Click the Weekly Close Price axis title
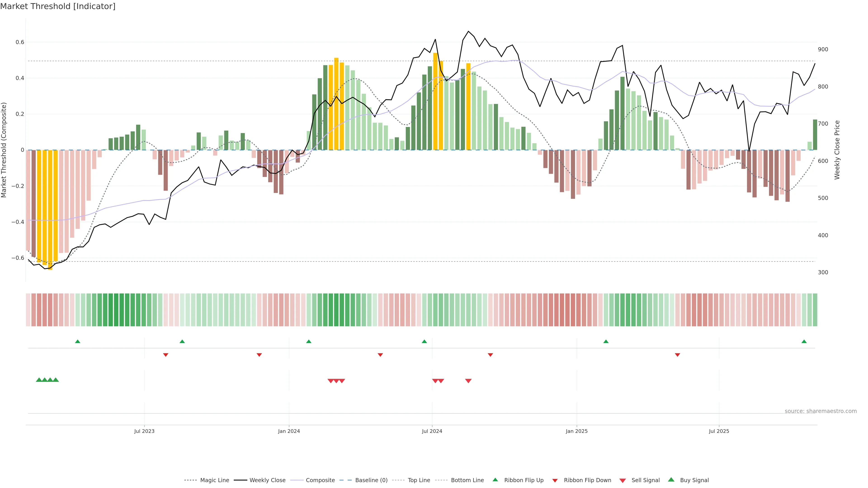 click(x=837, y=150)
